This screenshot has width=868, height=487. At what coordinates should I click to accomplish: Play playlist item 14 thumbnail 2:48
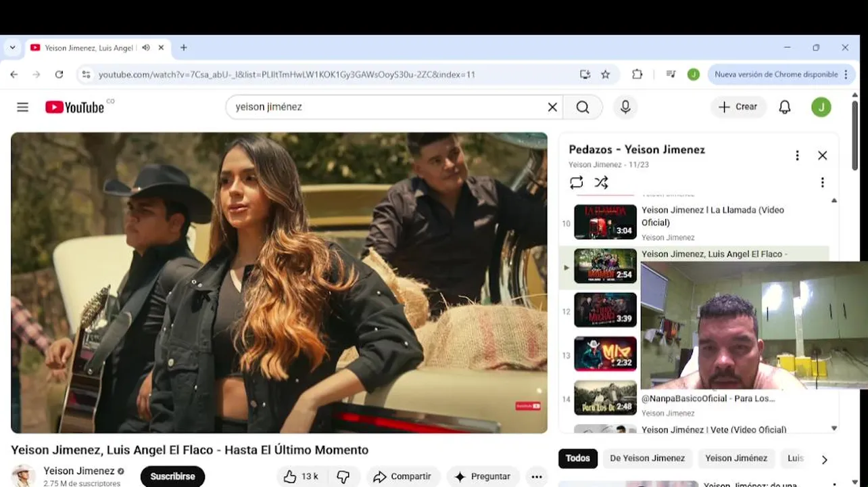605,398
